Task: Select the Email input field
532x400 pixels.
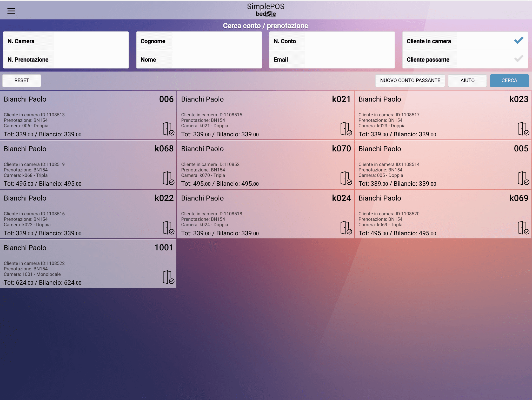Action: [349, 59]
